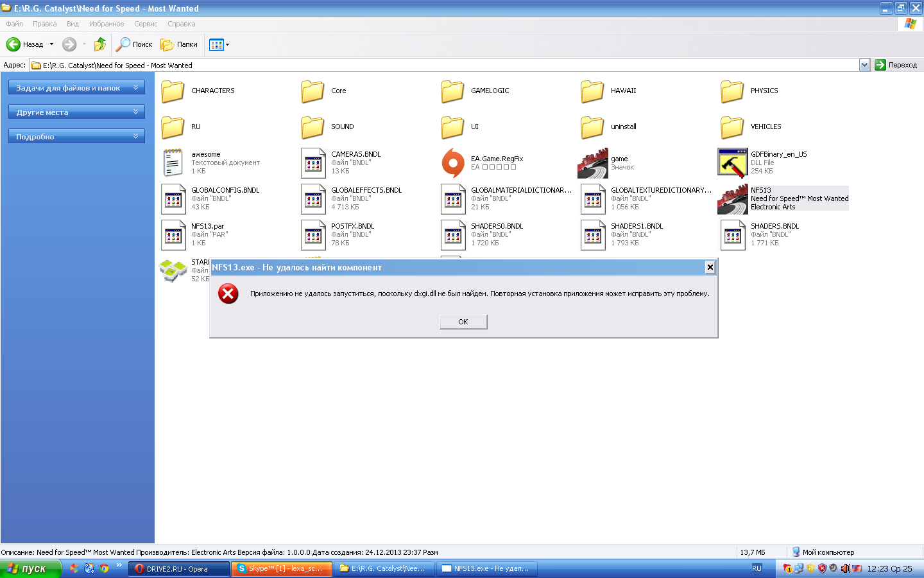The image size is (924, 578).
Task: Select the GLOBALCONFIG.BNDL file icon
Action: (173, 199)
